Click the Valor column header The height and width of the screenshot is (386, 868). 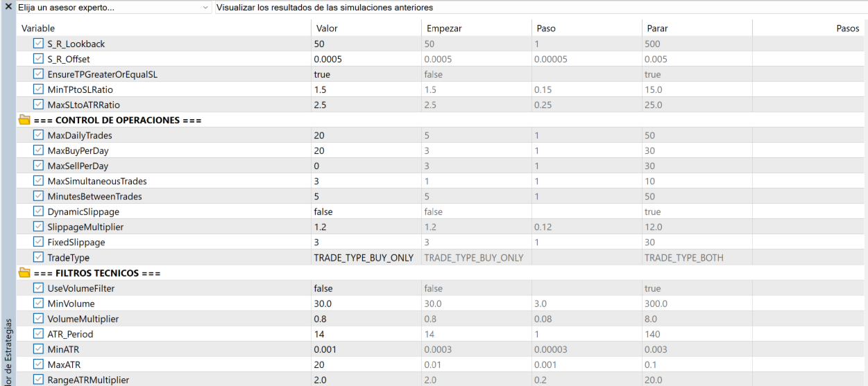(x=327, y=28)
